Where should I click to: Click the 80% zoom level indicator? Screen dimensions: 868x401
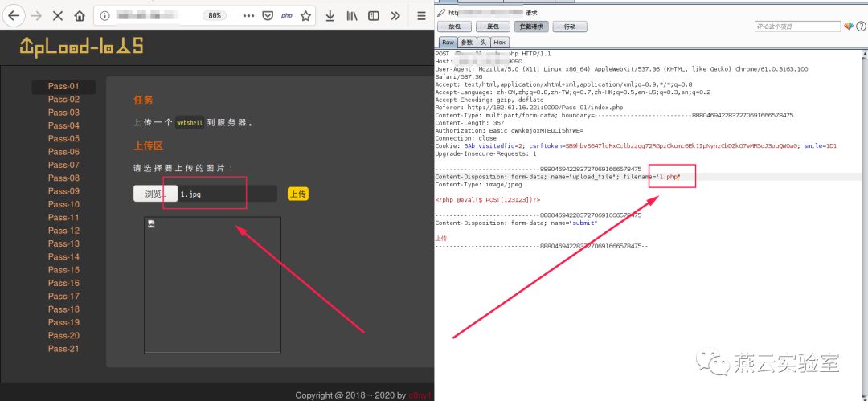coord(214,15)
